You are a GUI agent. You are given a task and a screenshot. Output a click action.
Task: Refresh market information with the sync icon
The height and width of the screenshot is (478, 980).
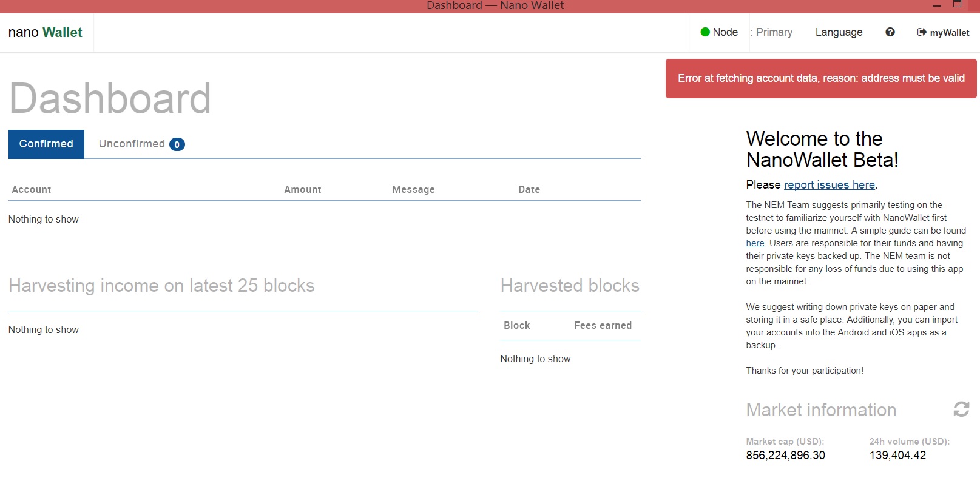961,409
